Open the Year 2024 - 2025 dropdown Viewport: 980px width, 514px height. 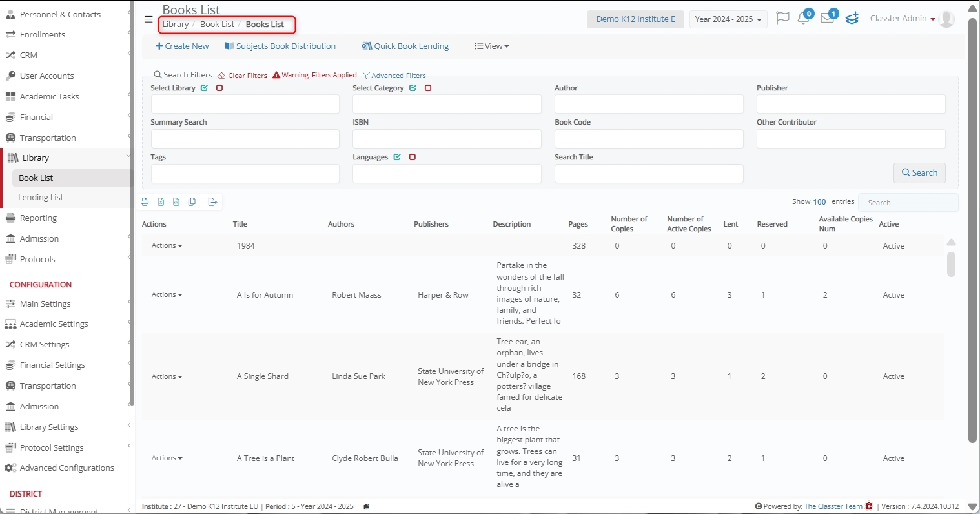[x=728, y=19]
